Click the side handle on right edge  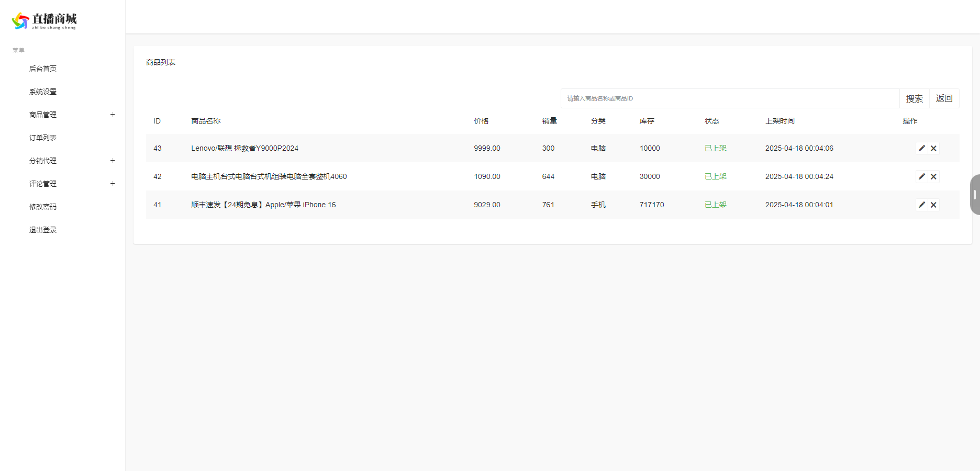tap(975, 195)
